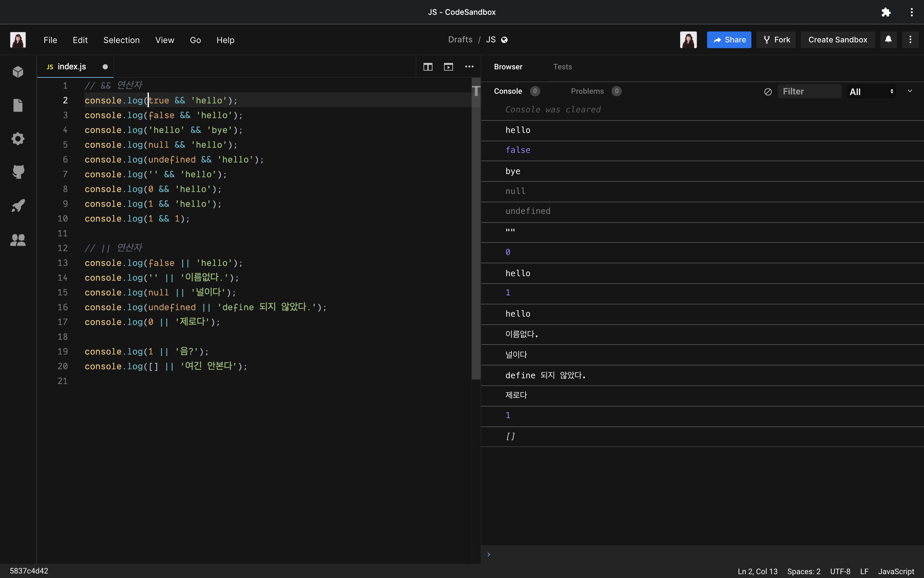Click the editor vertical scrollbar
924x578 pixels.
tap(476, 229)
